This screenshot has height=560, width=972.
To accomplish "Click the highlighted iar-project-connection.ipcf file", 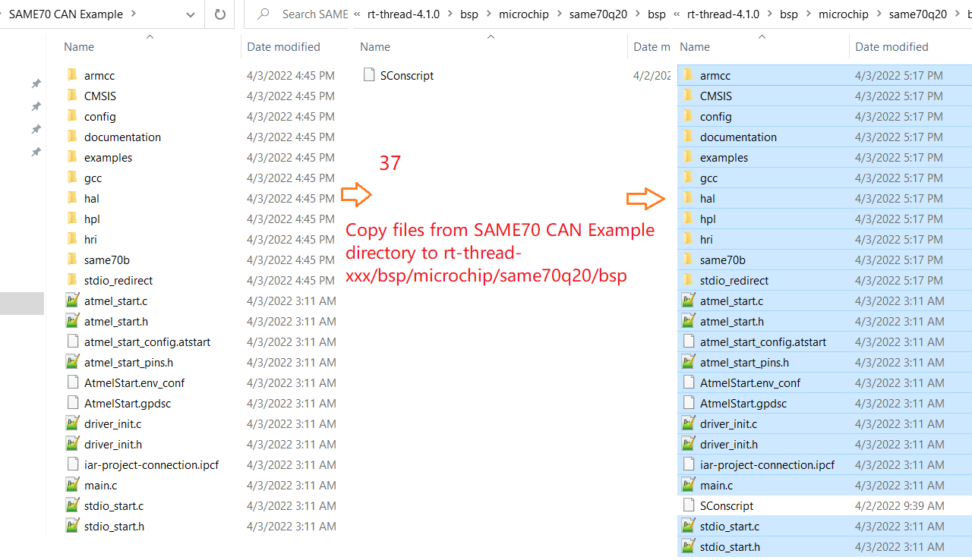I will click(x=766, y=465).
